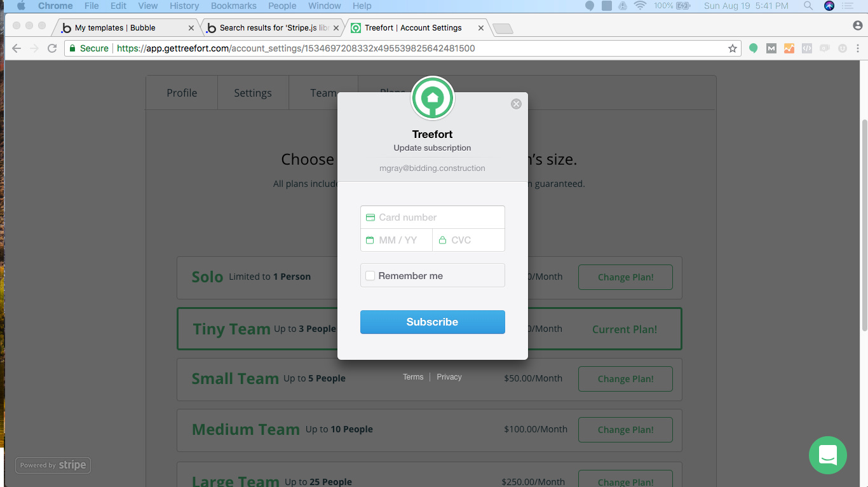This screenshot has width=868, height=487.
Task: Switch to the Settings tab
Action: coord(253,93)
